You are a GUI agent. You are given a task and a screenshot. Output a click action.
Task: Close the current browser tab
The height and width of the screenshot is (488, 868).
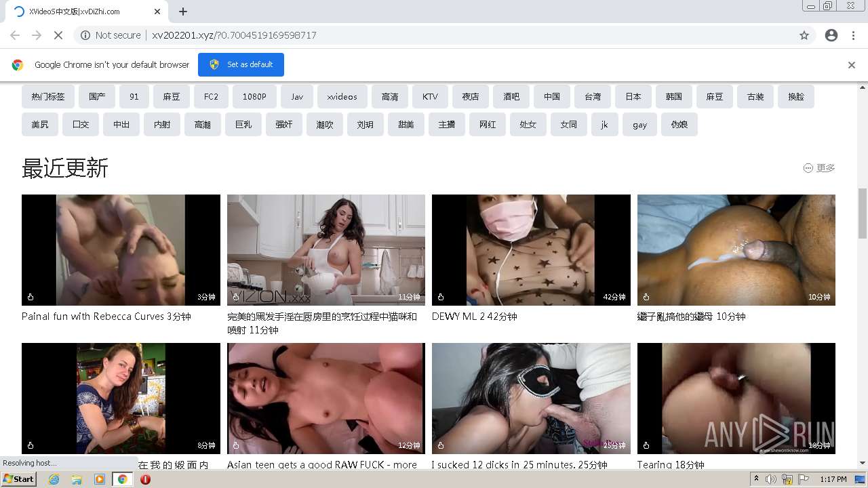click(157, 12)
